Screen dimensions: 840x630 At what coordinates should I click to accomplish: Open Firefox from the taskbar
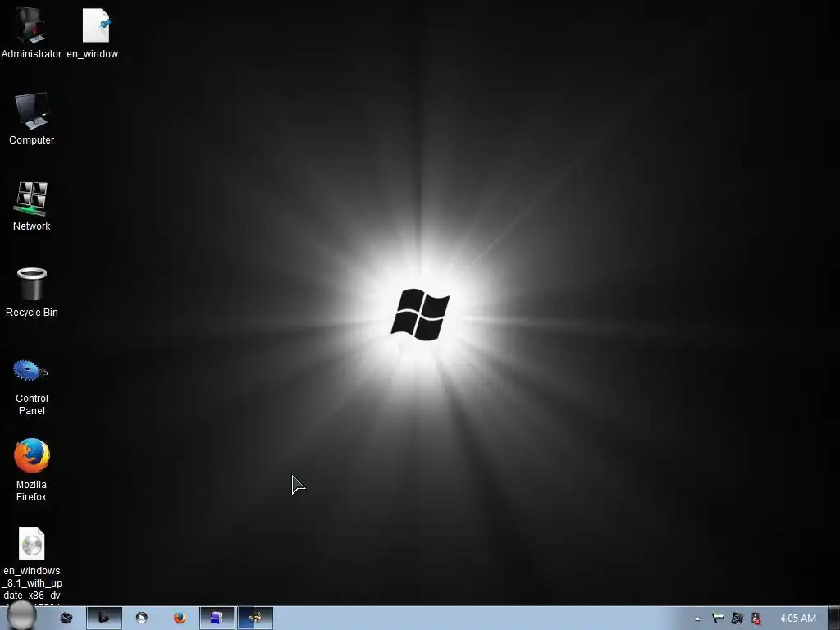click(180, 619)
